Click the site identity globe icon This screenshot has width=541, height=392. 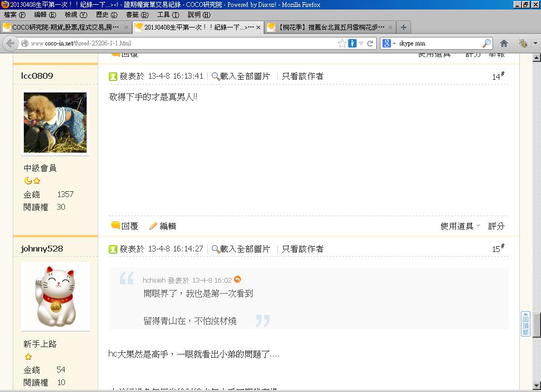[x=24, y=43]
